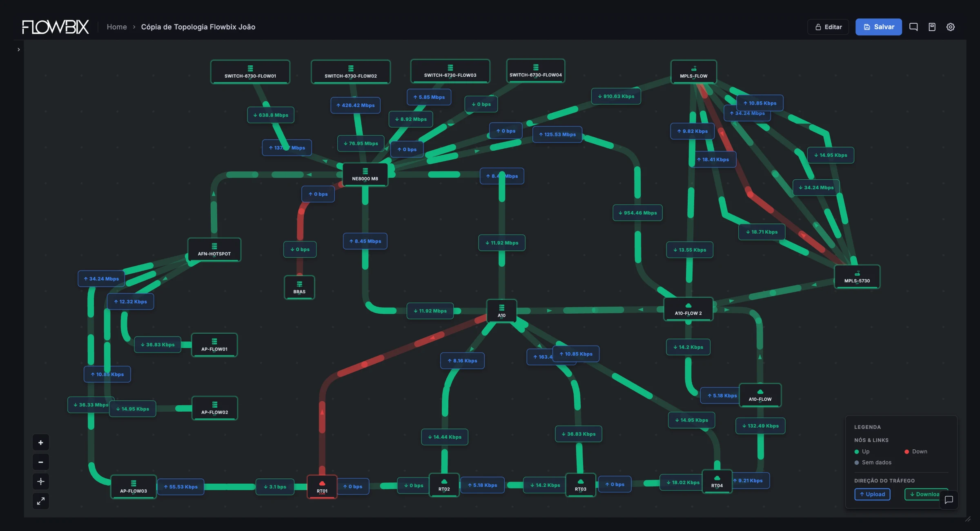
Task: Click the 18.41 Kbps link label
Action: coord(713,160)
